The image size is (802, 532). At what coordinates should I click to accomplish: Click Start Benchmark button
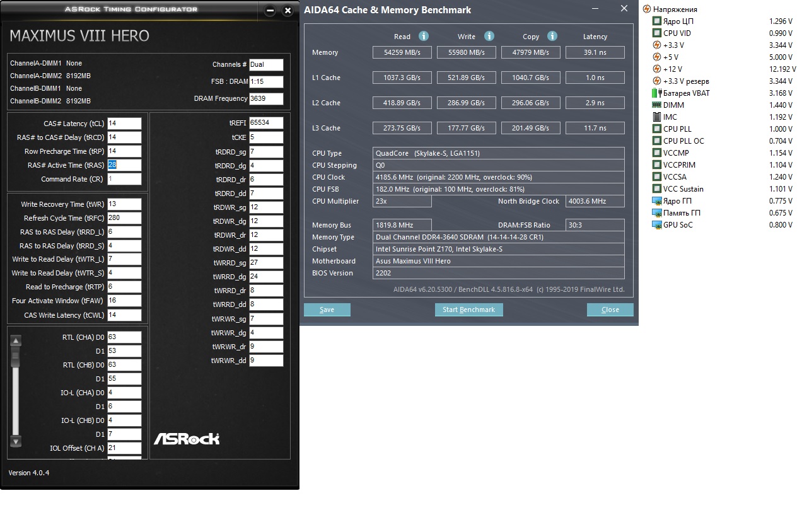[468, 309]
